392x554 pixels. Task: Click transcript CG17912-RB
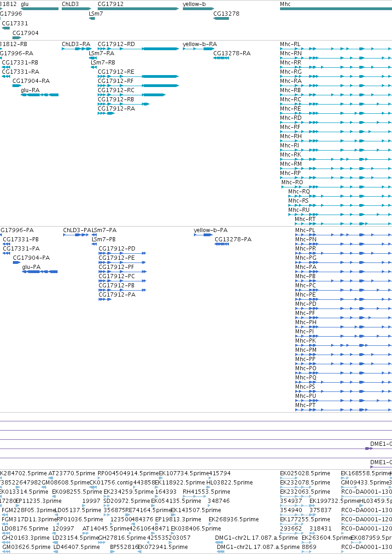point(116,99)
